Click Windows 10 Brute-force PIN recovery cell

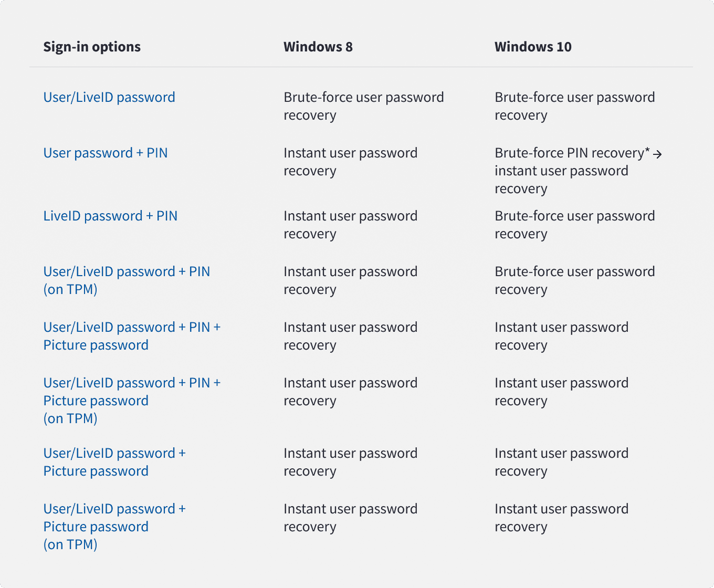(x=578, y=171)
